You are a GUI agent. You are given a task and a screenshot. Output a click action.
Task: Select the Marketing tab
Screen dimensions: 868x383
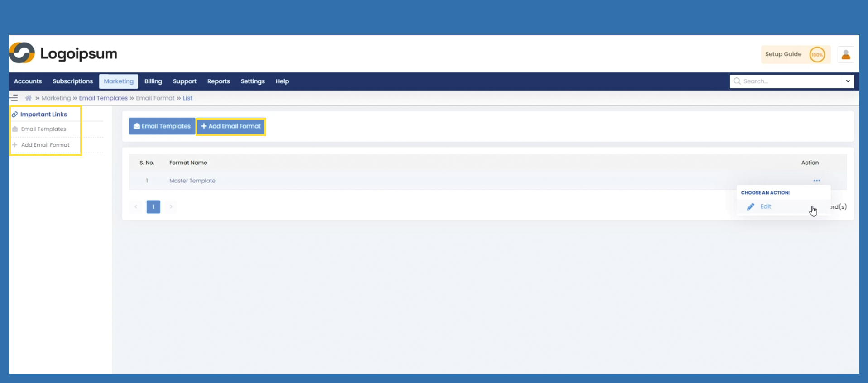coord(119,81)
